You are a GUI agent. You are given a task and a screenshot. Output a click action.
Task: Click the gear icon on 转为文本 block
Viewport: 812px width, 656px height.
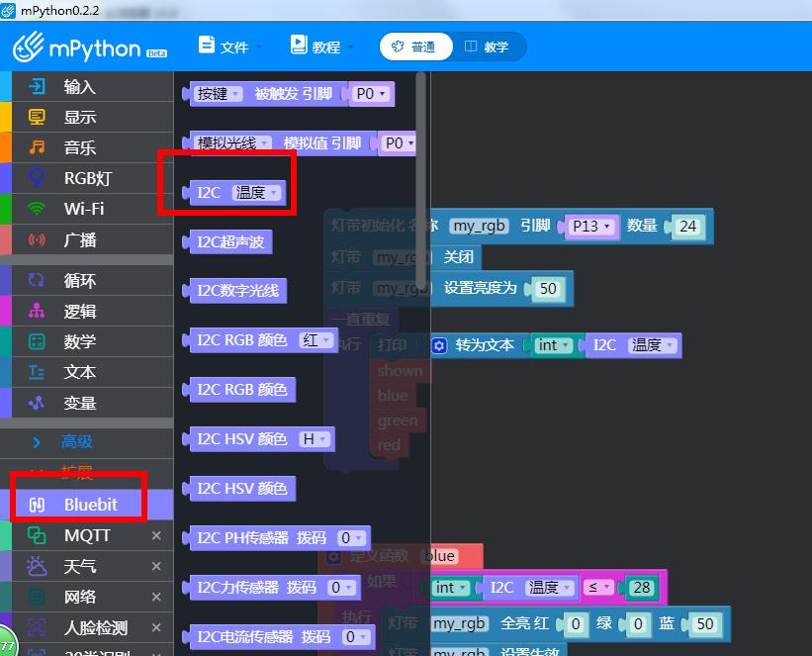tap(439, 345)
